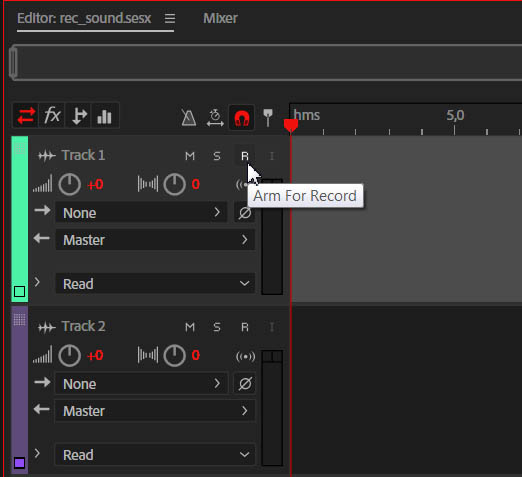Click the purple Track 2 color swatch square
Viewport: 522px width, 477px height.
[20, 463]
